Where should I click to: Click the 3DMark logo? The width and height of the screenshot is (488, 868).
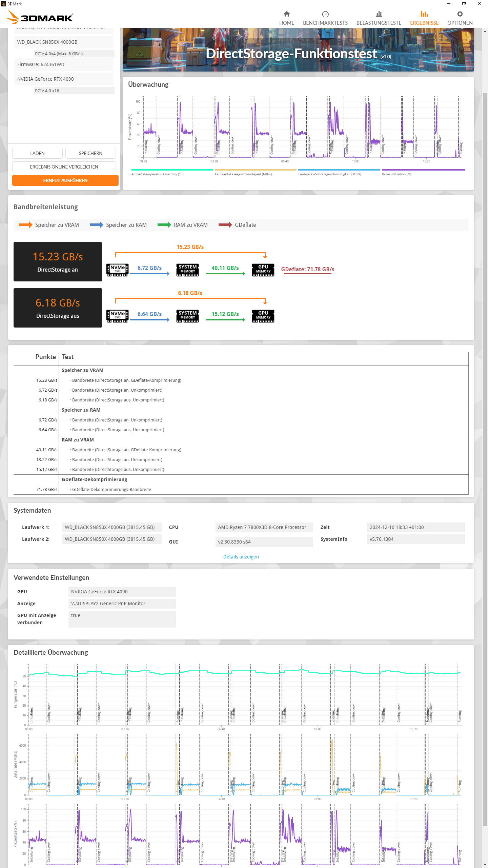[40, 17]
